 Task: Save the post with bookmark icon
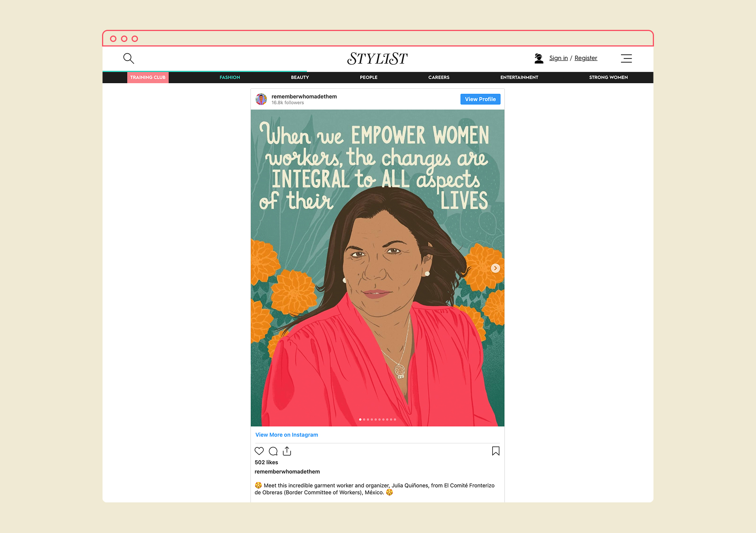(x=496, y=451)
